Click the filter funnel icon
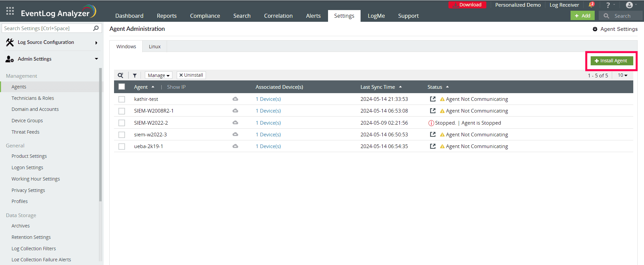The height and width of the screenshot is (265, 644). 135,75
